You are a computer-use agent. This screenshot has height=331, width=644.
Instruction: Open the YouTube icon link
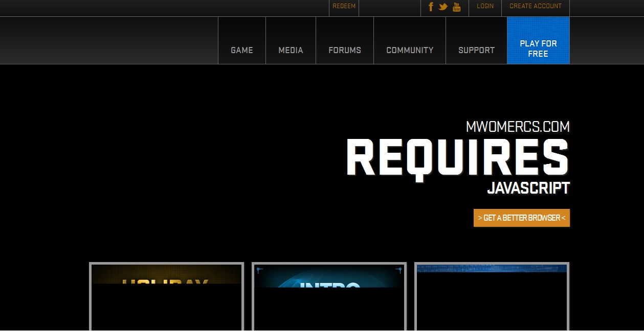click(x=457, y=7)
